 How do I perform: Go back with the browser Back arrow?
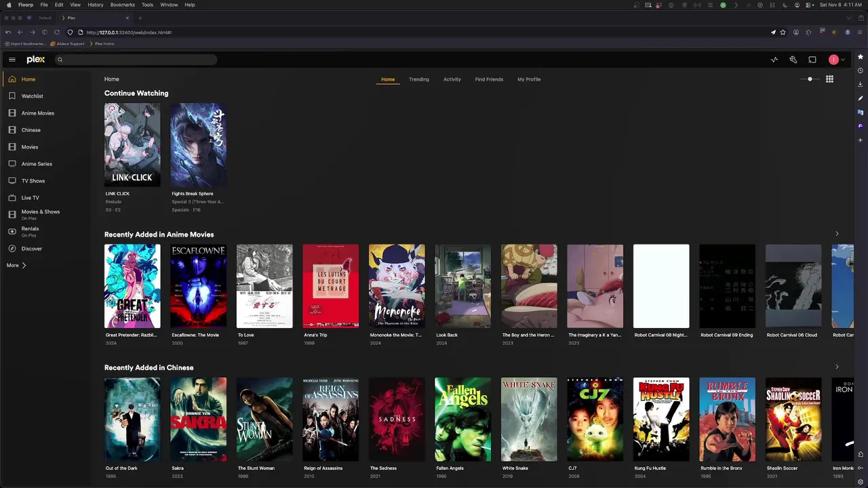(x=20, y=32)
